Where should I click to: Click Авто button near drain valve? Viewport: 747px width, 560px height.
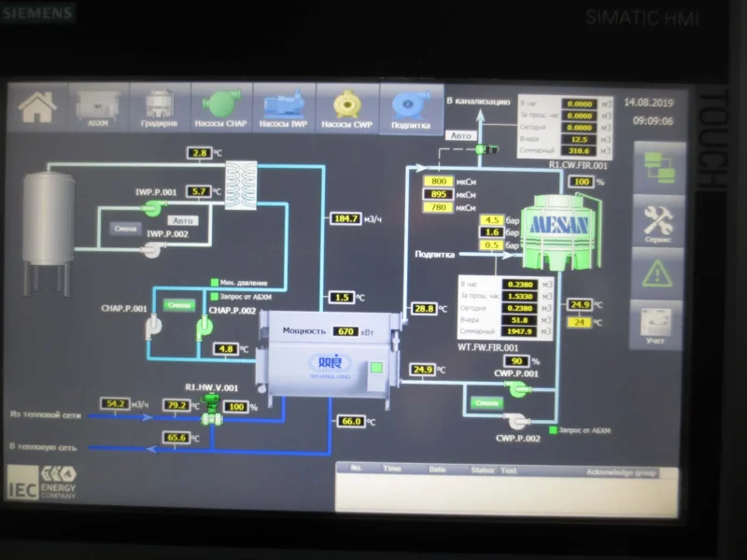click(460, 135)
